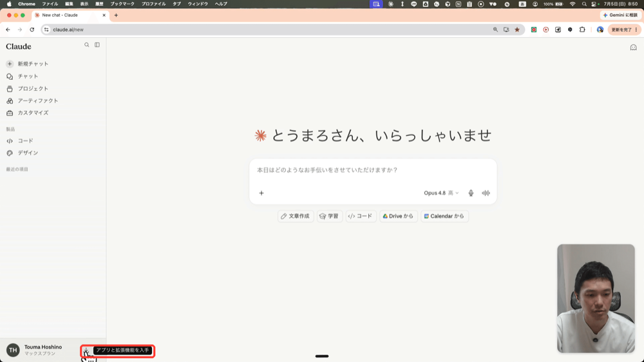Start voice mode with waveform icon
The height and width of the screenshot is (362, 644).
pos(486,193)
